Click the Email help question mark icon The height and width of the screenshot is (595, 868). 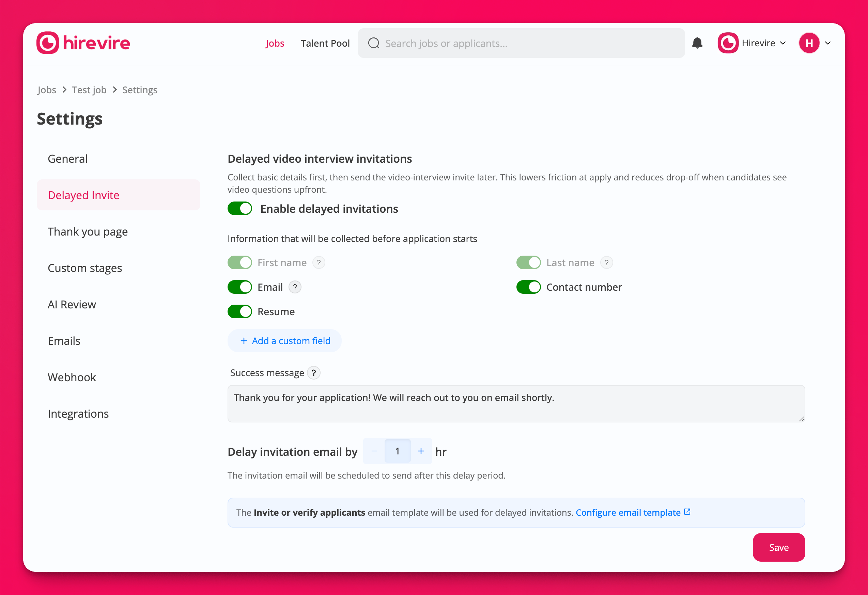point(295,287)
